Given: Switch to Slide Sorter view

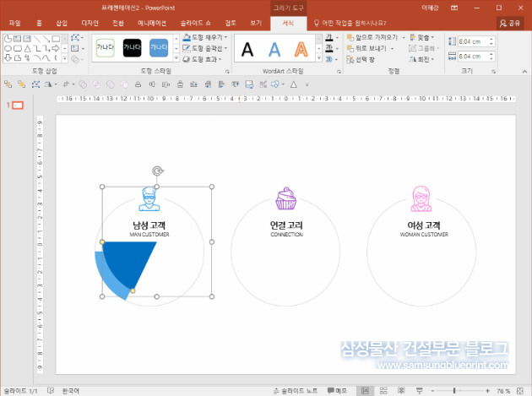Looking at the screenshot, I should (x=383, y=391).
